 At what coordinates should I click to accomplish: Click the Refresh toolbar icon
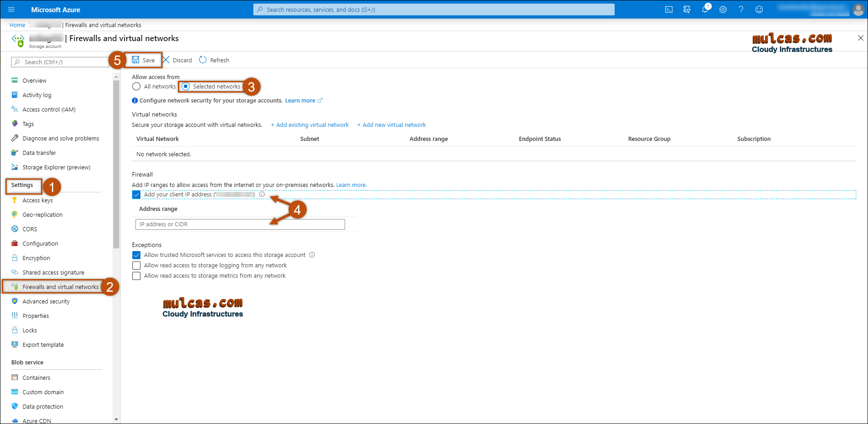pos(214,60)
